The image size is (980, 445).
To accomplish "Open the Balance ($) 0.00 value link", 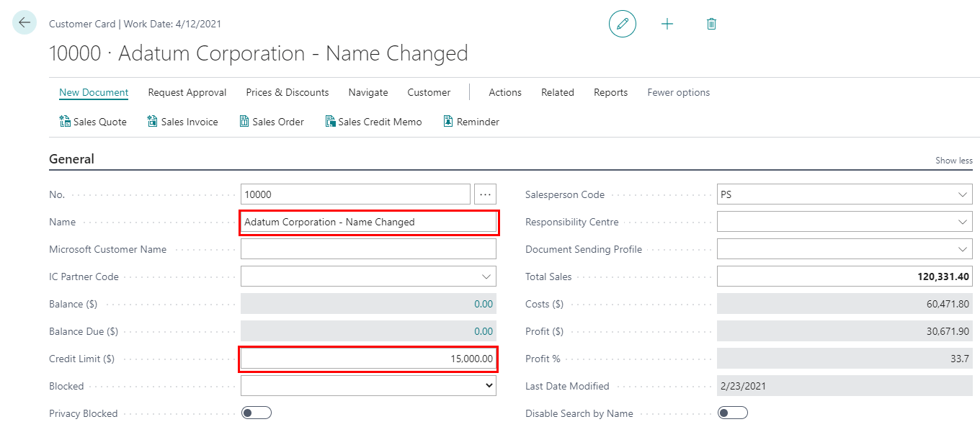I will 484,304.
